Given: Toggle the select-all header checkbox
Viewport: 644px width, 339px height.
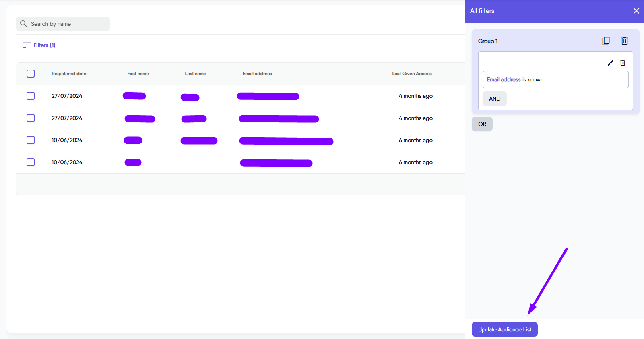Looking at the screenshot, I should coord(31,74).
